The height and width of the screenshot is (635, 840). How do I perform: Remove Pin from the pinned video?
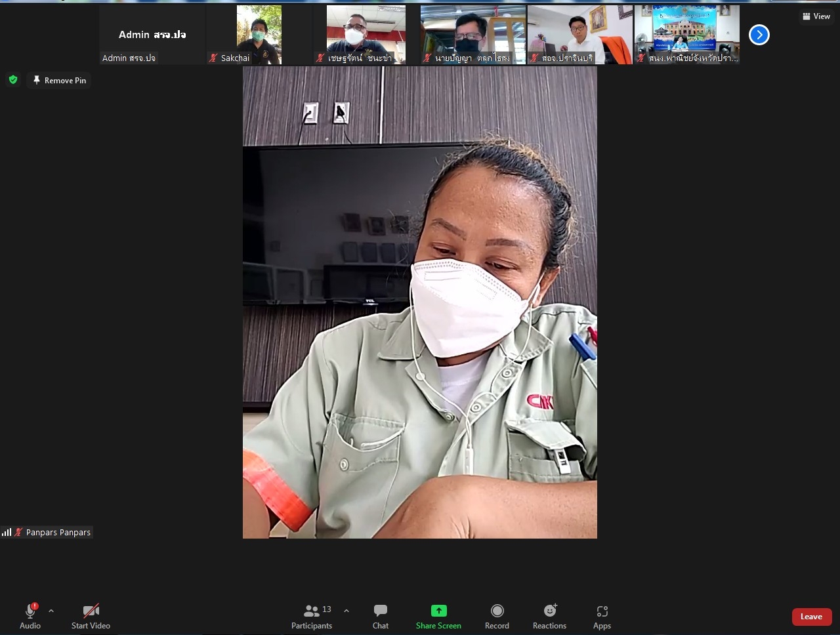coord(59,80)
